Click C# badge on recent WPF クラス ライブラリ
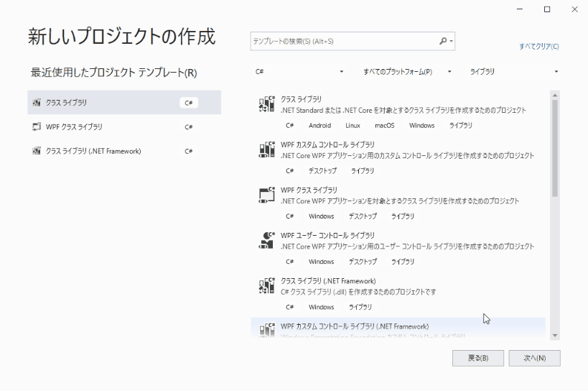588x391 pixels. point(189,127)
